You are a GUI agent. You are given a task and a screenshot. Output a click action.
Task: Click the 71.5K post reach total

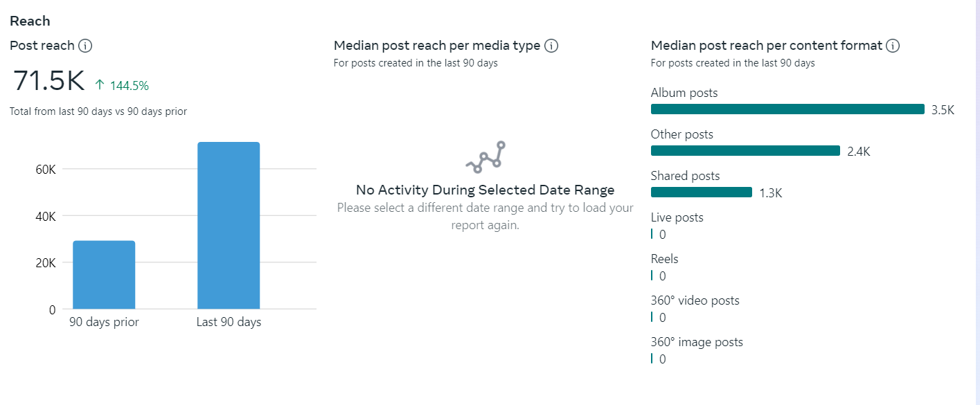[48, 82]
